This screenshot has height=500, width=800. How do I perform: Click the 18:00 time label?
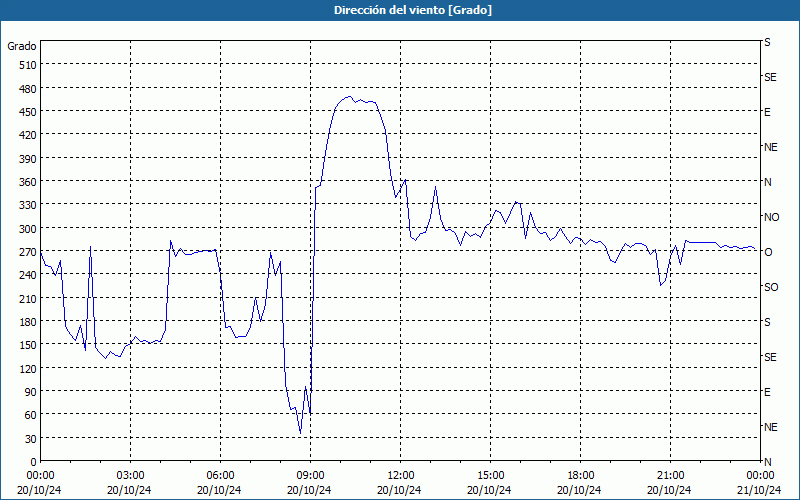(x=580, y=476)
